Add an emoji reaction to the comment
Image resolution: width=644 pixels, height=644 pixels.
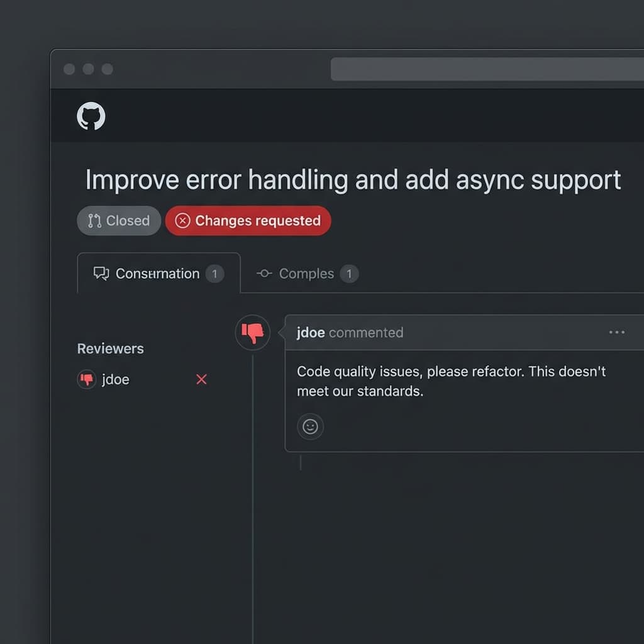pyautogui.click(x=310, y=426)
